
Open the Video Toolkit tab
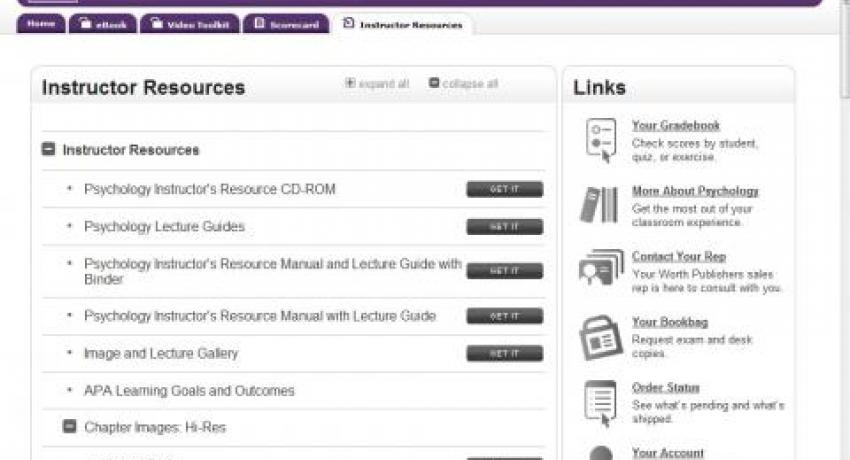[x=190, y=24]
